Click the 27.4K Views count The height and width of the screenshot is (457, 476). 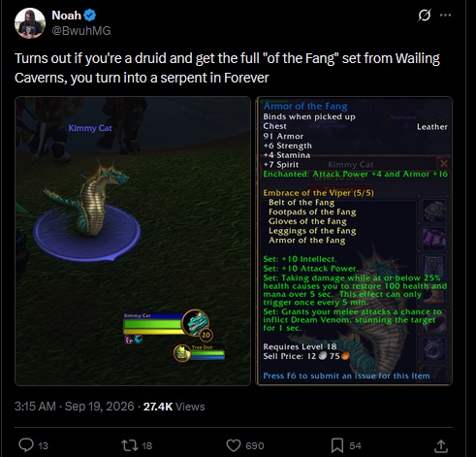coord(174,407)
